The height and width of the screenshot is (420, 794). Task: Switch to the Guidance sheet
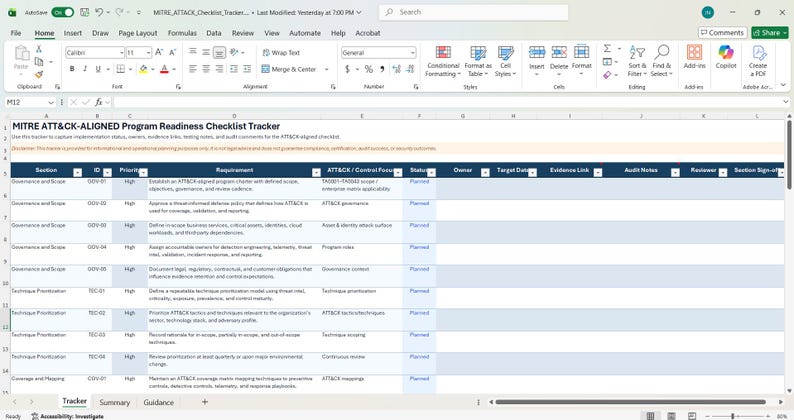[158, 402]
